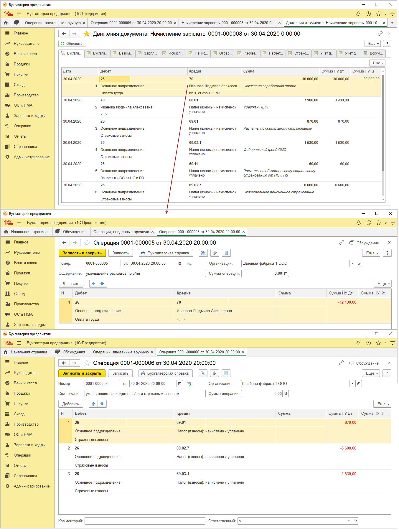399x532 pixels.
Task: Click the home icon tab in top window
Action: click(x=6, y=23)
